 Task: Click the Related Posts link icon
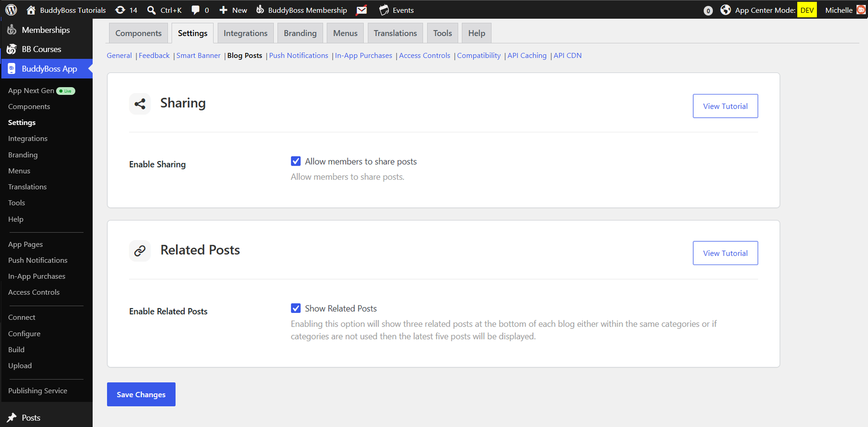[140, 250]
